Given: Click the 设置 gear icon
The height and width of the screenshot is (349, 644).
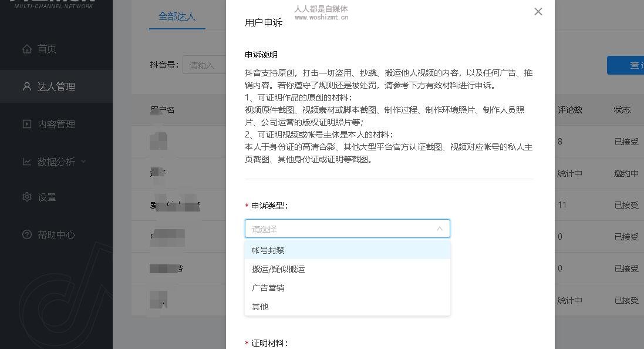Looking at the screenshot, I should 26,197.
